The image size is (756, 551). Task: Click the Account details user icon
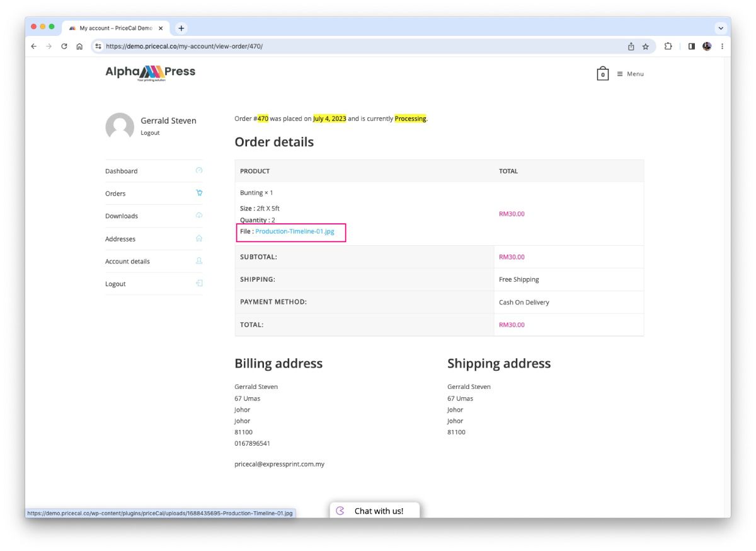pos(199,261)
